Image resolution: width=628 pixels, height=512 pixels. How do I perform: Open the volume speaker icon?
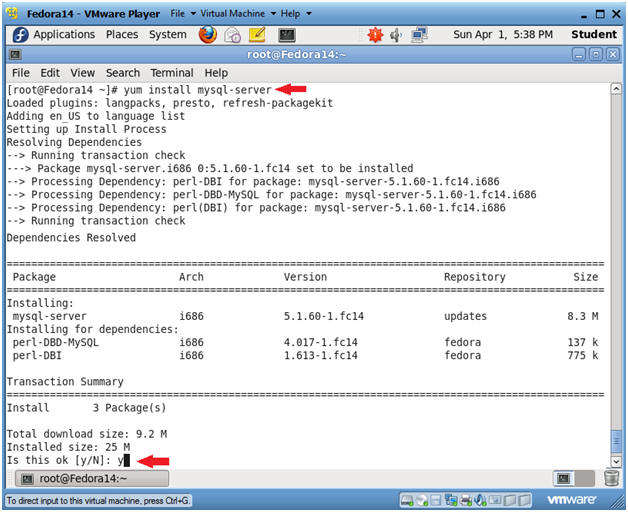click(x=396, y=35)
